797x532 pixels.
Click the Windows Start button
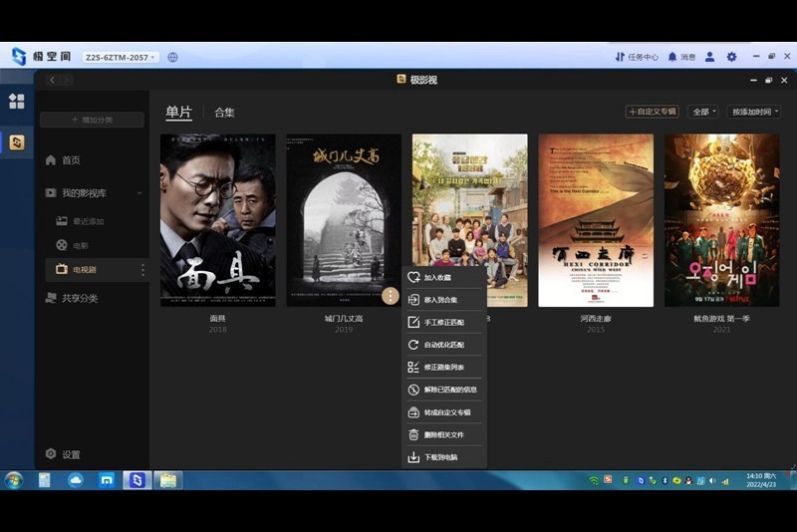coord(14,480)
